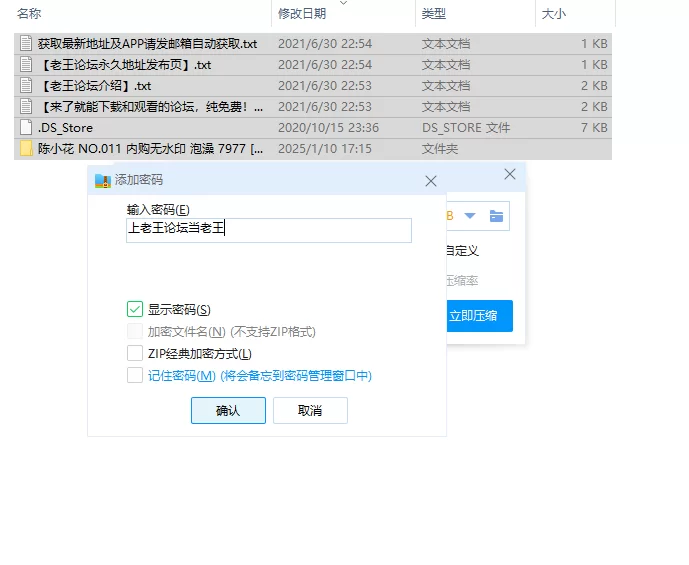The height and width of the screenshot is (565, 689).
Task: Enable 记住密码(M) checkbox
Action: pos(135,375)
